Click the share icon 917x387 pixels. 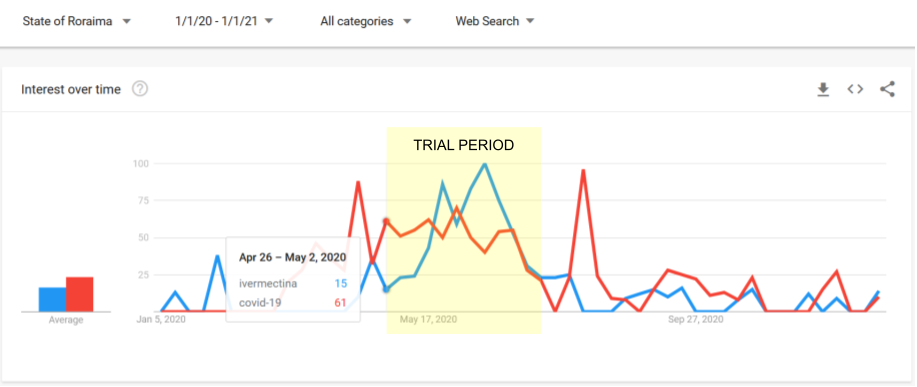click(x=887, y=89)
